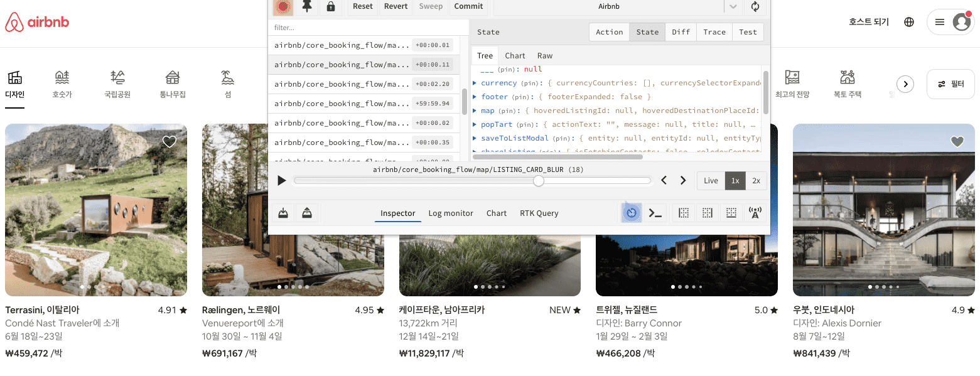
Task: Set playback speed to 2x
Action: [x=757, y=181]
